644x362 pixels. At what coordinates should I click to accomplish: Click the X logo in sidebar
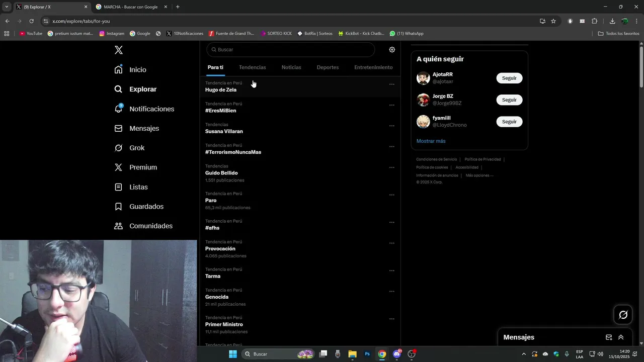(x=118, y=50)
